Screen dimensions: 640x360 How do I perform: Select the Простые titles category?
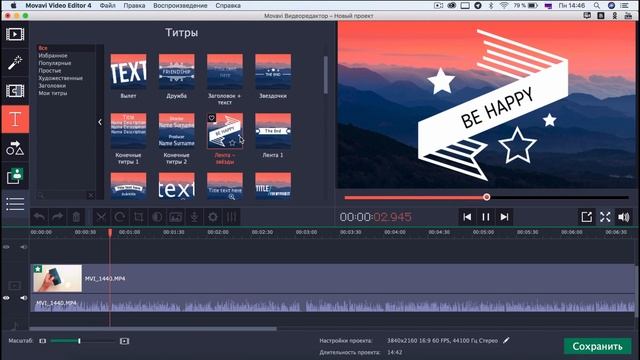click(50, 71)
